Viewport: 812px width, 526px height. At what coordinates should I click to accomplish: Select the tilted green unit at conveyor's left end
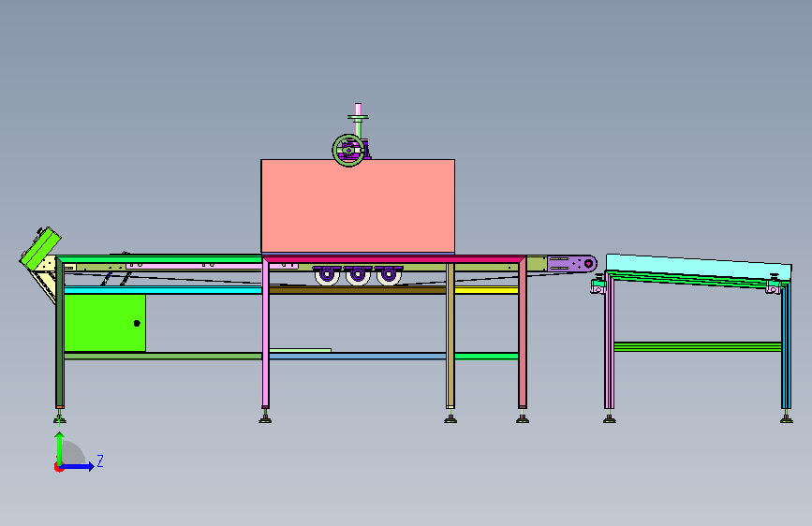pyautogui.click(x=40, y=249)
